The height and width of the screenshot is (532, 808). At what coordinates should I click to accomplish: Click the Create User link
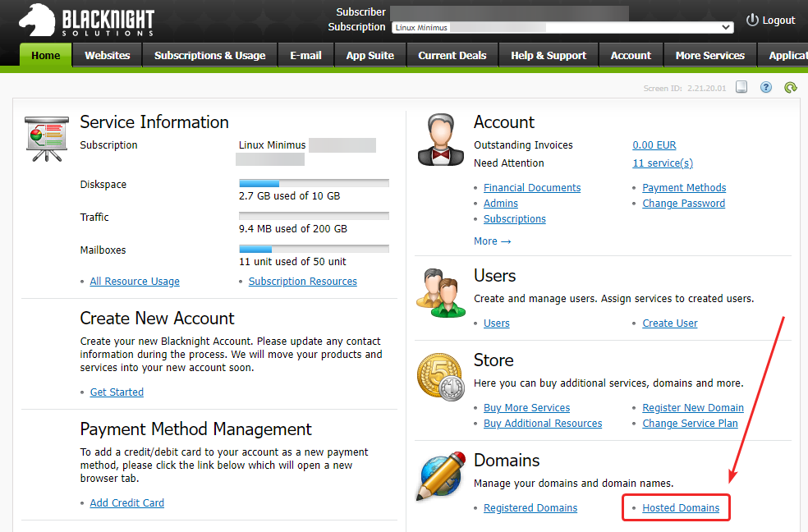click(669, 323)
